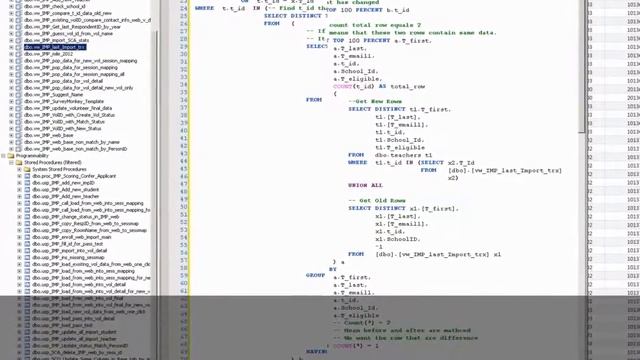The image size is (640, 360).
Task: Click 'x1.SchoolID,' in the second SELECT
Action: (398, 239)
